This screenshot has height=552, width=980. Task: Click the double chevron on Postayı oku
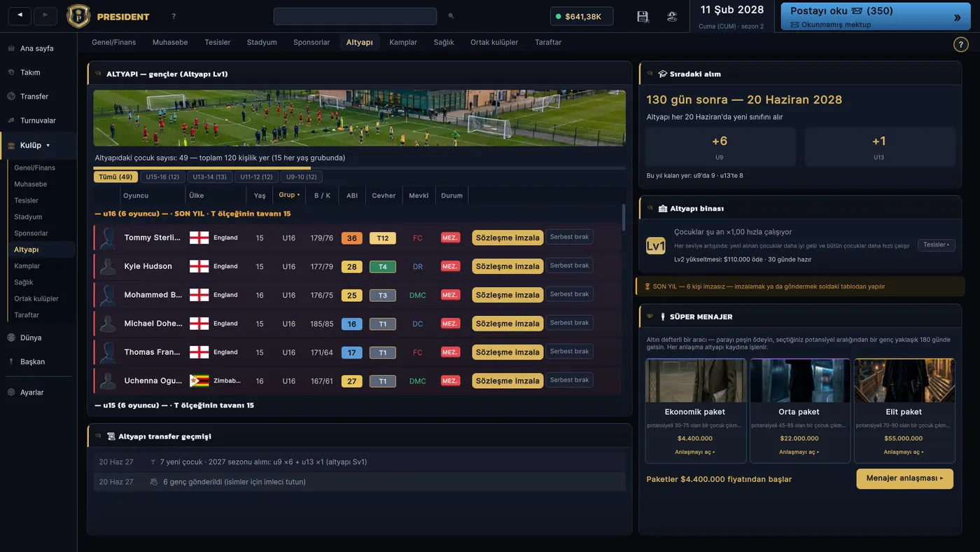coord(957,18)
